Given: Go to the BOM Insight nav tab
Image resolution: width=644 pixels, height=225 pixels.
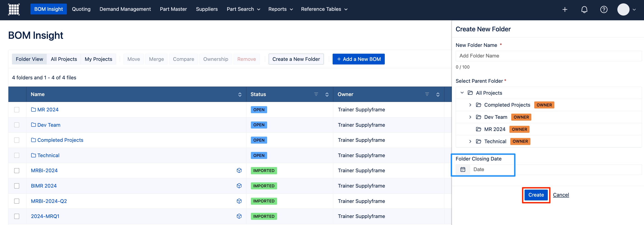Looking at the screenshot, I should tap(49, 9).
